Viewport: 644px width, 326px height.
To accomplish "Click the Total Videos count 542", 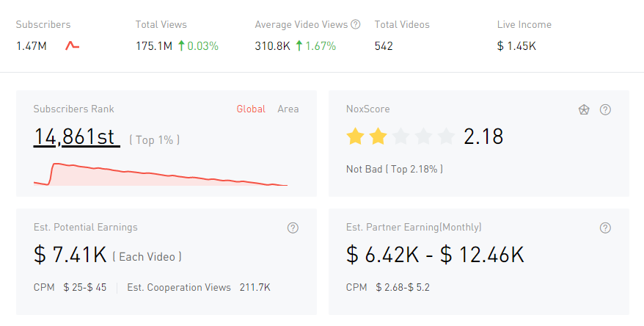I will coord(384,46).
